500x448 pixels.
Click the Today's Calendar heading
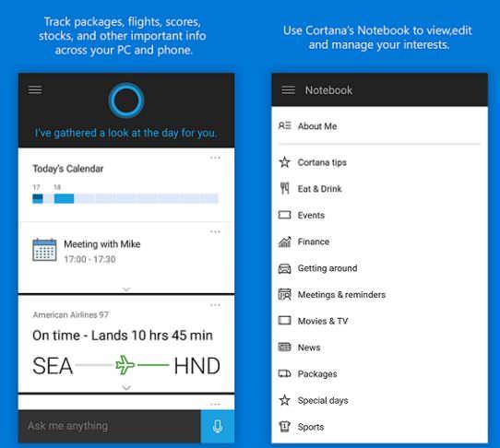(68, 169)
